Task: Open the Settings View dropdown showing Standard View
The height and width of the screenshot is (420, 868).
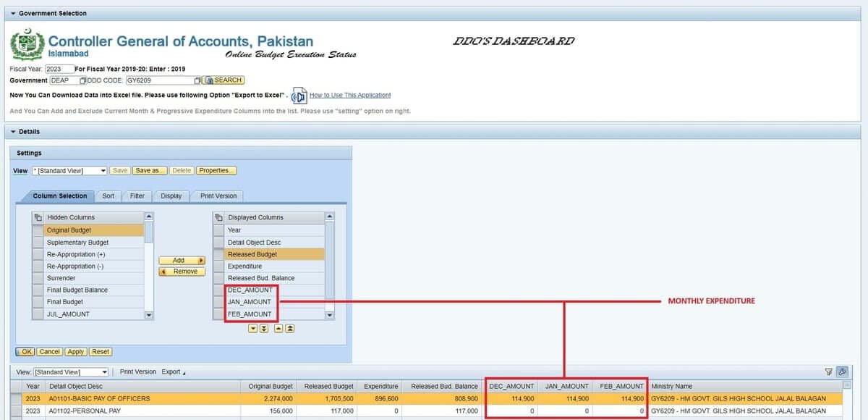Action: [x=102, y=170]
